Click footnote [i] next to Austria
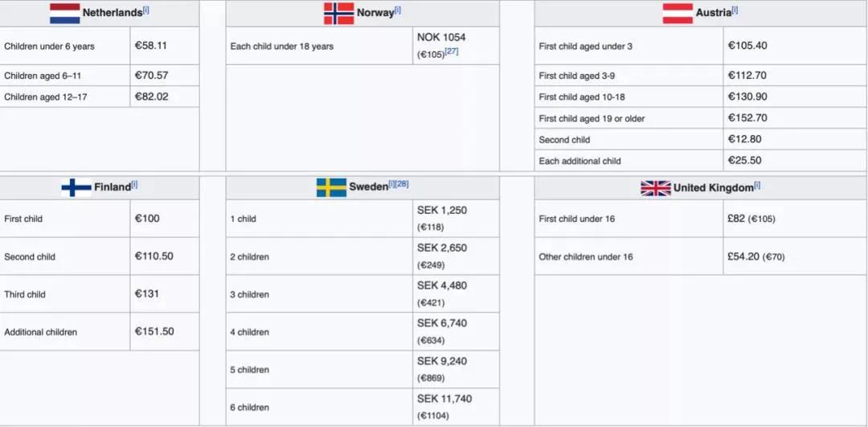The height and width of the screenshot is (427, 868). [x=735, y=10]
